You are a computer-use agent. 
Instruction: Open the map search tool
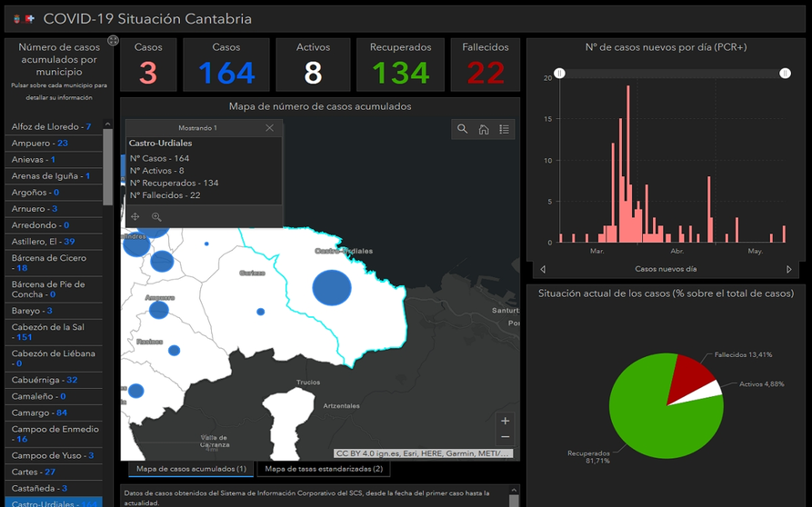point(463,129)
